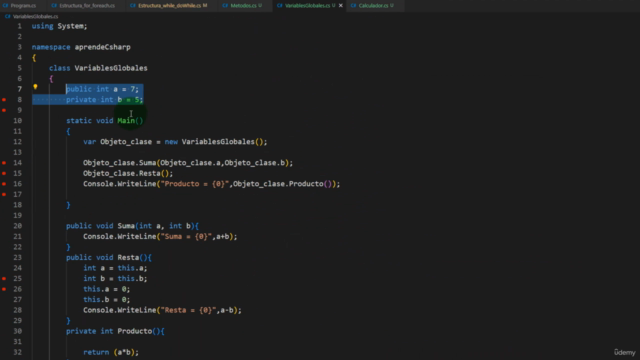Viewport: 640px width, 360px height.
Task: Click 'Objeto_clase' variable on line 12
Action: tap(126, 142)
